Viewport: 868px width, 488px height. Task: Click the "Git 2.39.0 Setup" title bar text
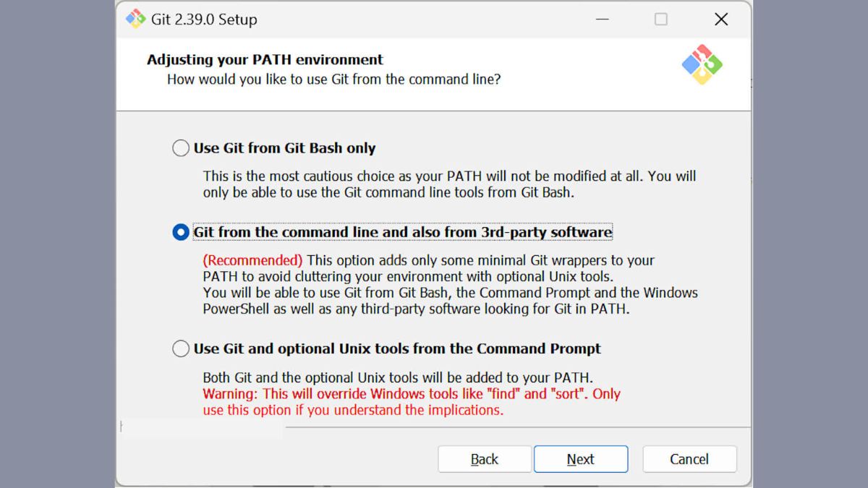[204, 20]
